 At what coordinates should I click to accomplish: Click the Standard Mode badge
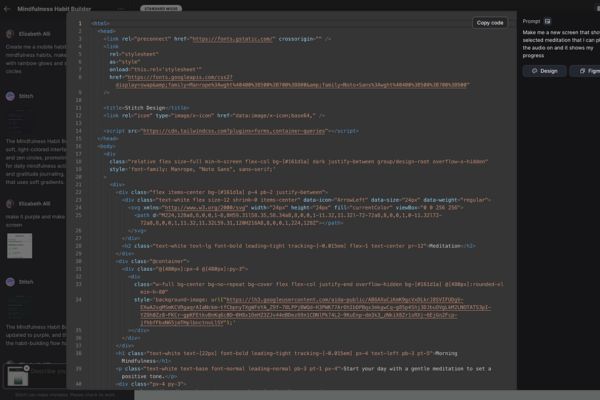(x=160, y=7)
